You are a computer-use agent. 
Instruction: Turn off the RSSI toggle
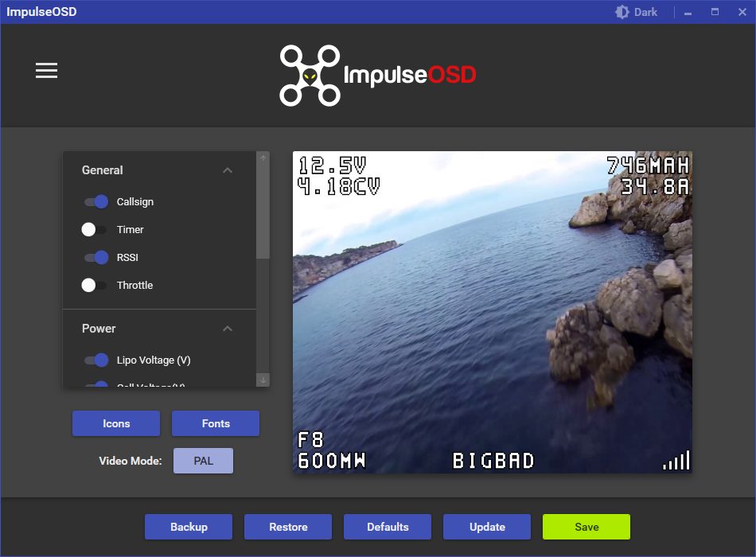coord(96,258)
